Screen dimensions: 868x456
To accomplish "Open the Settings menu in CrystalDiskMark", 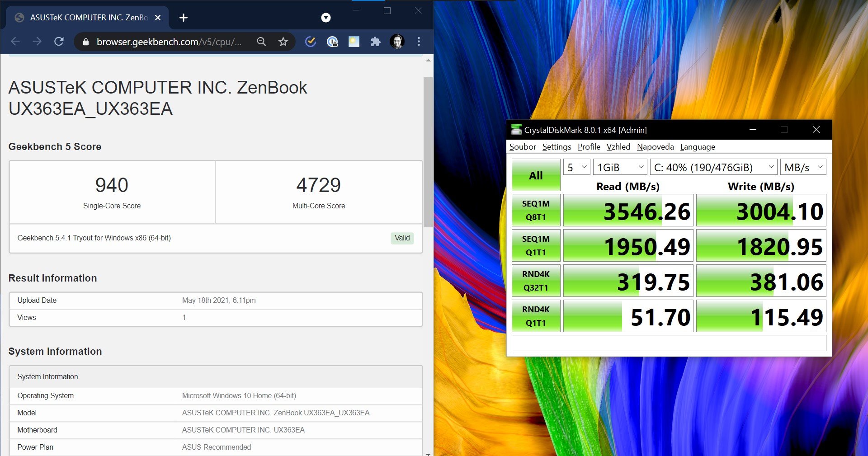I will click(557, 147).
